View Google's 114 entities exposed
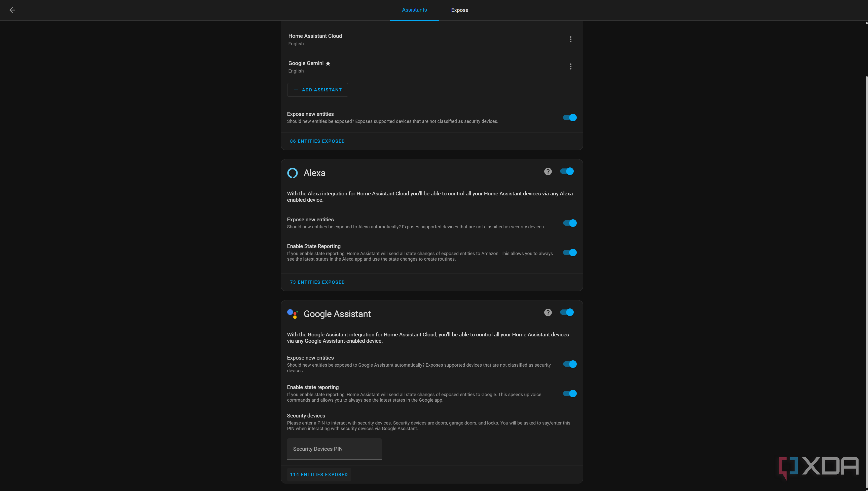The width and height of the screenshot is (868, 491). pos(319,474)
